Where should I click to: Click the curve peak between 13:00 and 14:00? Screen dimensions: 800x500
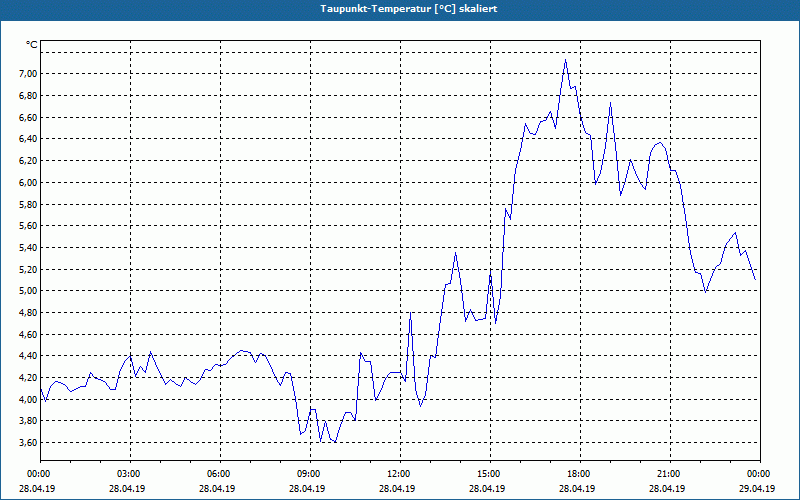click(456, 253)
